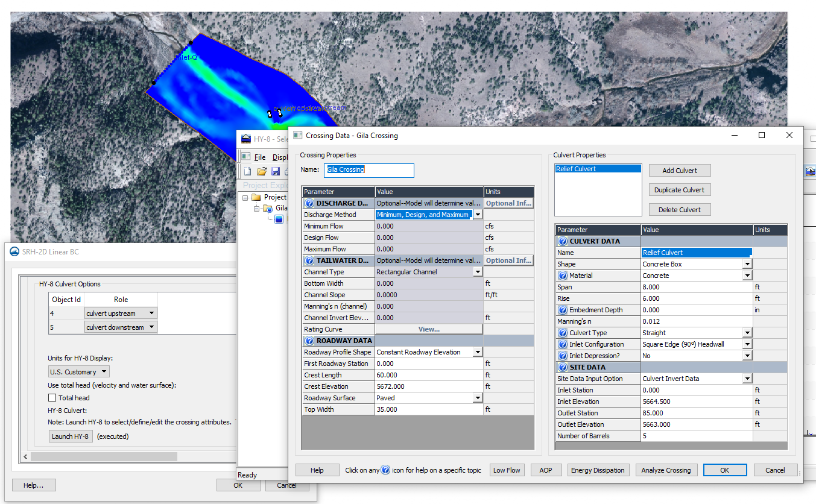Image resolution: width=816 pixels, height=504 pixels.
Task: Open the Material Concrete dropdown
Action: tap(747, 276)
